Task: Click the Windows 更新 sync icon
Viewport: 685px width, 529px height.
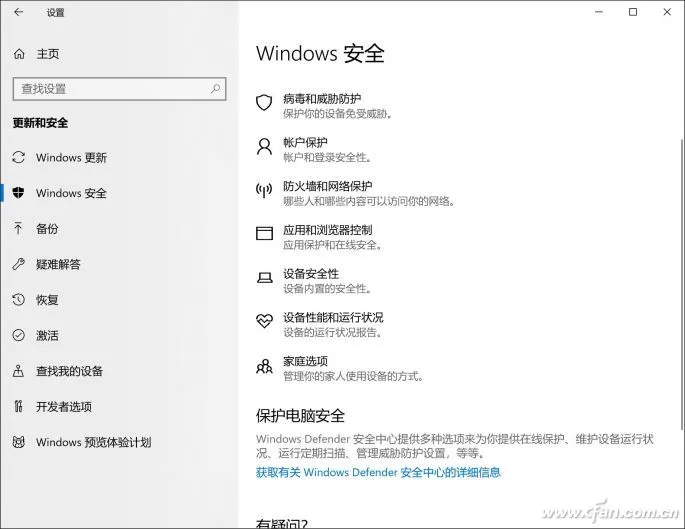Action: (18, 157)
